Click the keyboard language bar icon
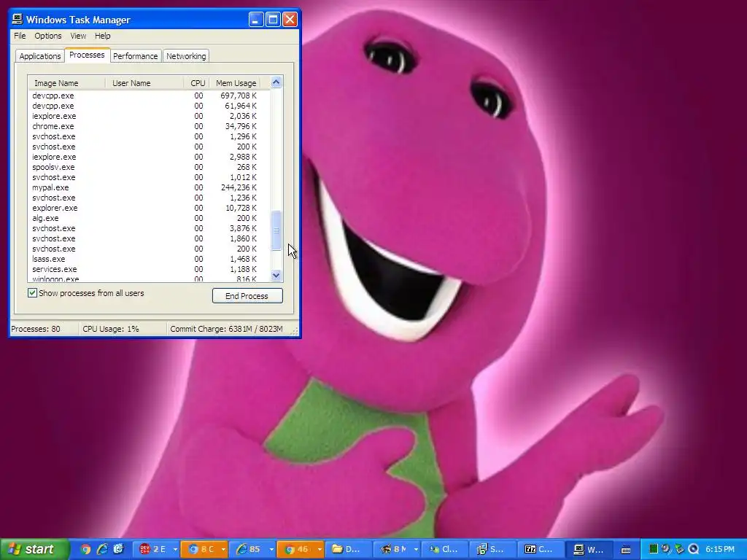This screenshot has width=747, height=560. (626, 550)
